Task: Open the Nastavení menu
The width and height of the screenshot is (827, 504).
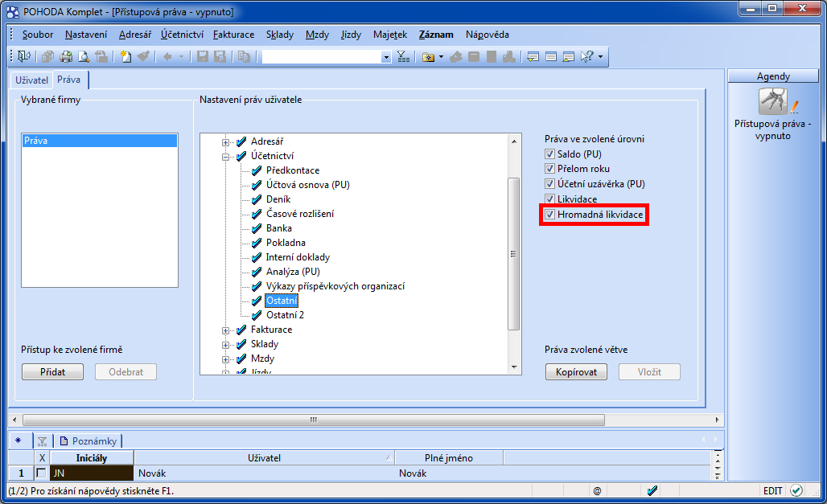Action: point(86,35)
